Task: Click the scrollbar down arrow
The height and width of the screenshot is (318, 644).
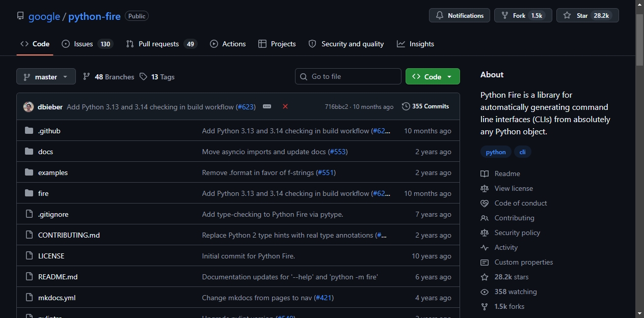Action: (640, 313)
